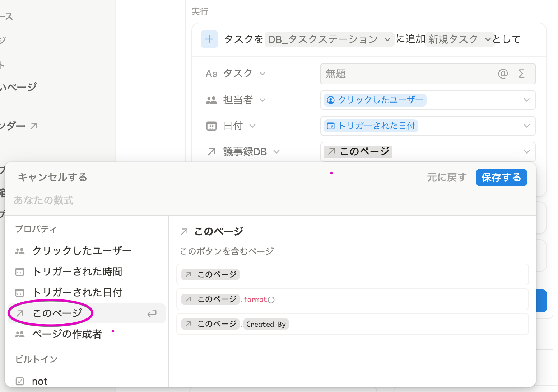Click the relation arrow icon beside 議事録DB
558x392 pixels.
(x=211, y=151)
